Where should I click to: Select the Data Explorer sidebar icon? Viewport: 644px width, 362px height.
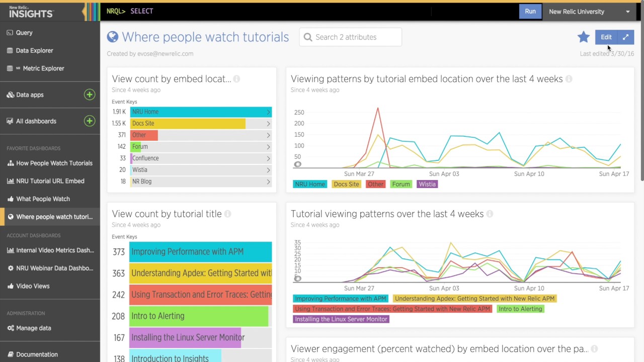[x=11, y=50]
